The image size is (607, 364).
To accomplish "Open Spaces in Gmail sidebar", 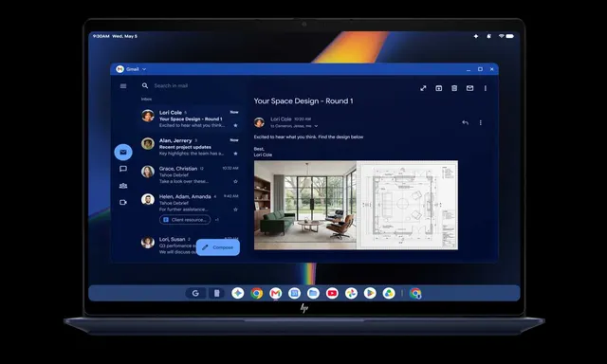I will coord(123,186).
